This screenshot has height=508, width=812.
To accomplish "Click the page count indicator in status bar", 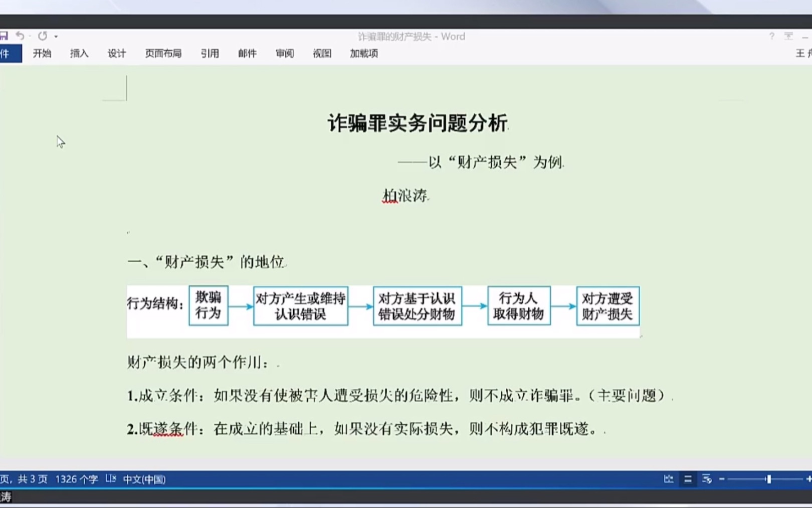I will 24,479.
